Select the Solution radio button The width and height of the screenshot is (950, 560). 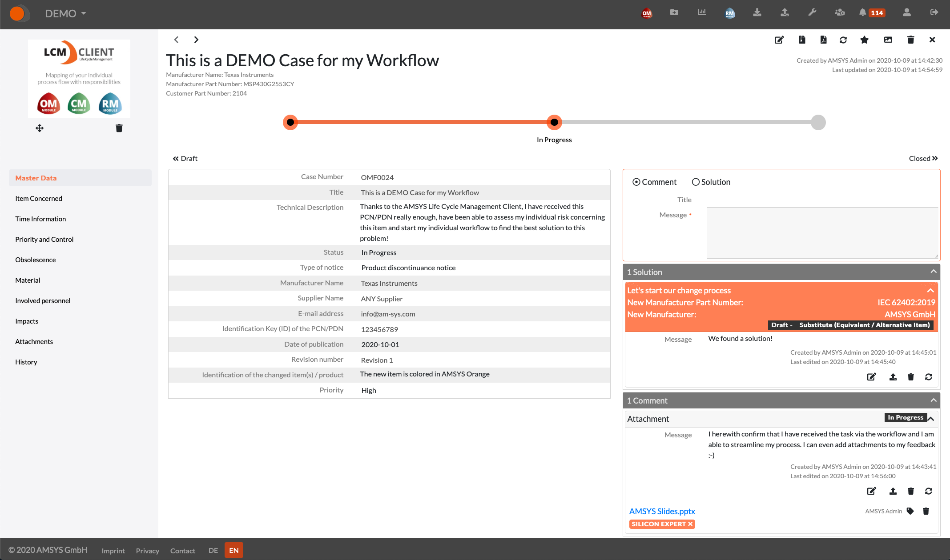click(696, 182)
